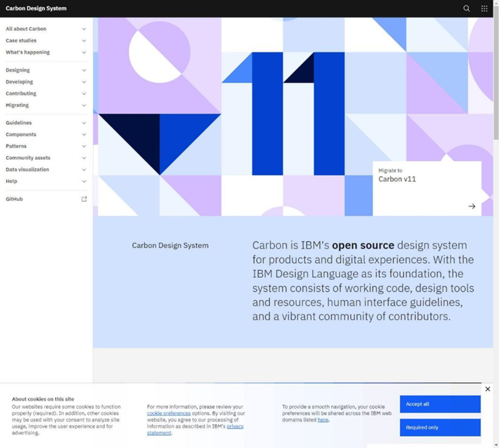Close the cookie banner with X
Image resolution: width=499 pixels, height=448 pixels.
coord(487,389)
